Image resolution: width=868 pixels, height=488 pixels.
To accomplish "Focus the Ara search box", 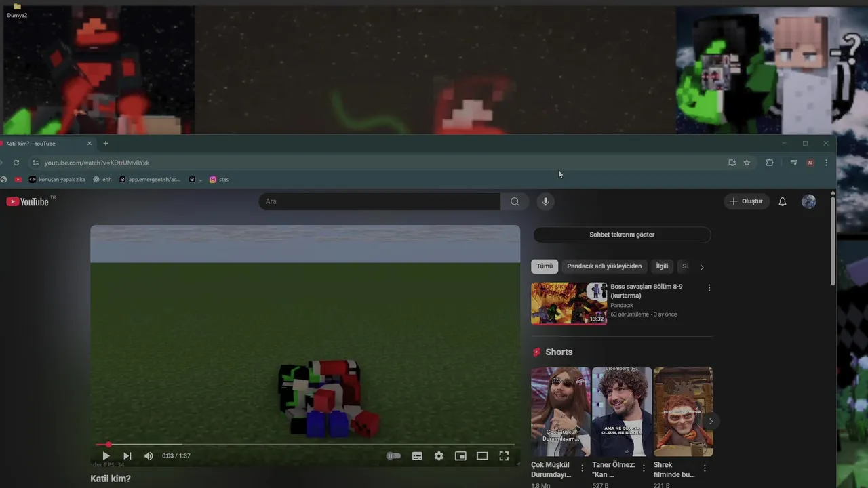I will pos(380,201).
